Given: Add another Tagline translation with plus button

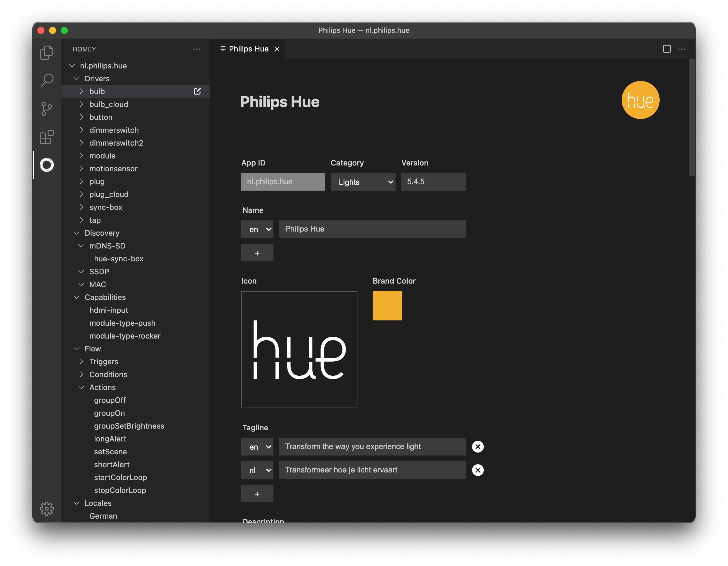Looking at the screenshot, I should point(257,493).
